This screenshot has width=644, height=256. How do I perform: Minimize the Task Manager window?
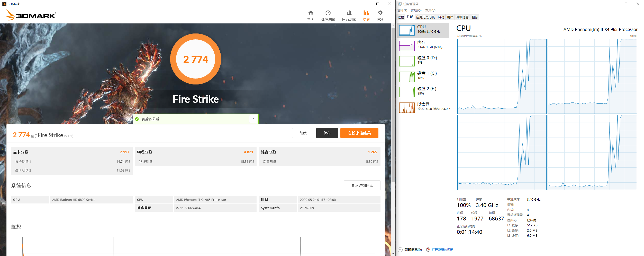point(614,4)
